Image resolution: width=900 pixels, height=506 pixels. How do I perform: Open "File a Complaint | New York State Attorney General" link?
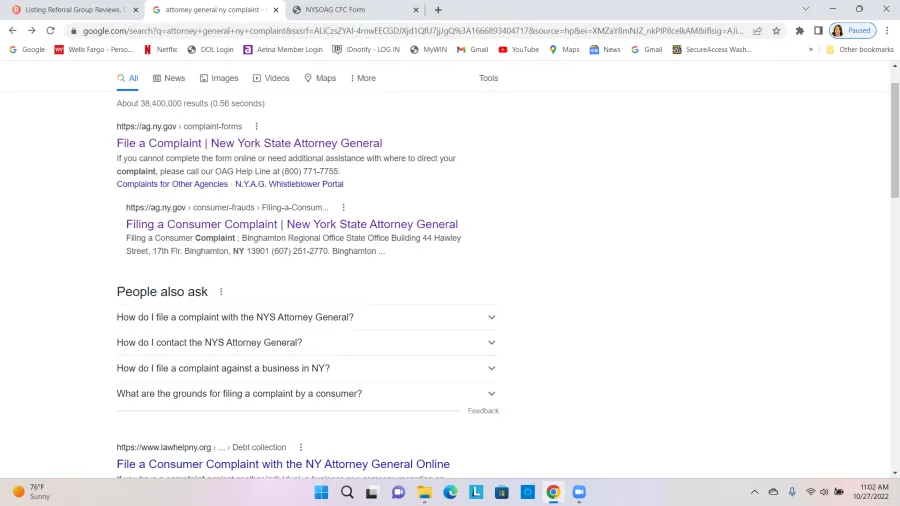tap(249, 143)
